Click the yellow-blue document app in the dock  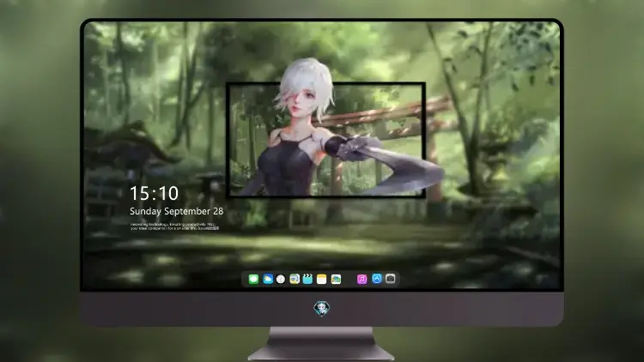295,280
